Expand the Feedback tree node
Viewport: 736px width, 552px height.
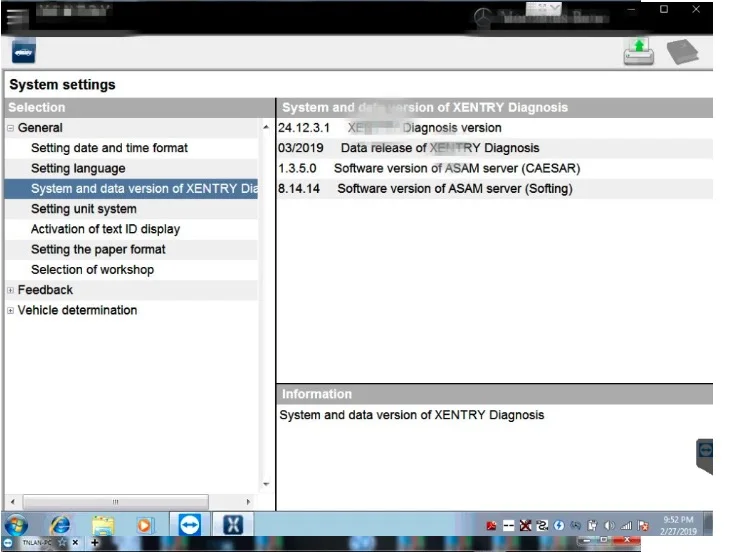tap(10, 290)
